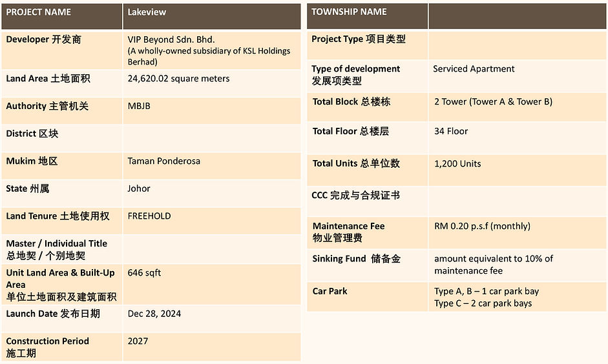Click the 'MBJB' authority value
Image resolution: width=608 pixels, height=364 pixels.
(x=139, y=106)
